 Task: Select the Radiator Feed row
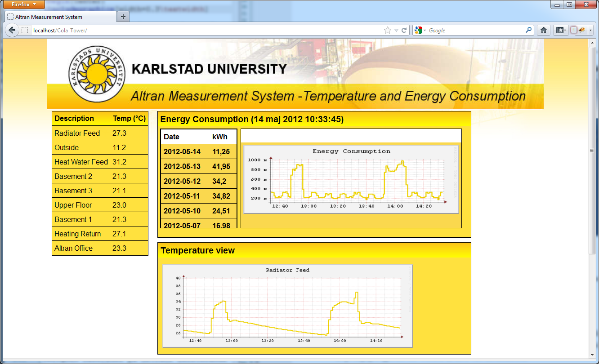pyautogui.click(x=100, y=133)
